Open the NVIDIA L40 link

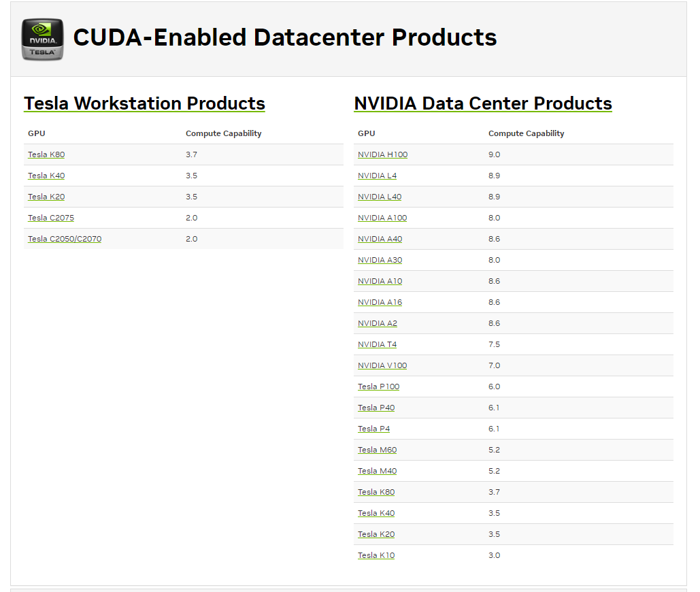(380, 197)
